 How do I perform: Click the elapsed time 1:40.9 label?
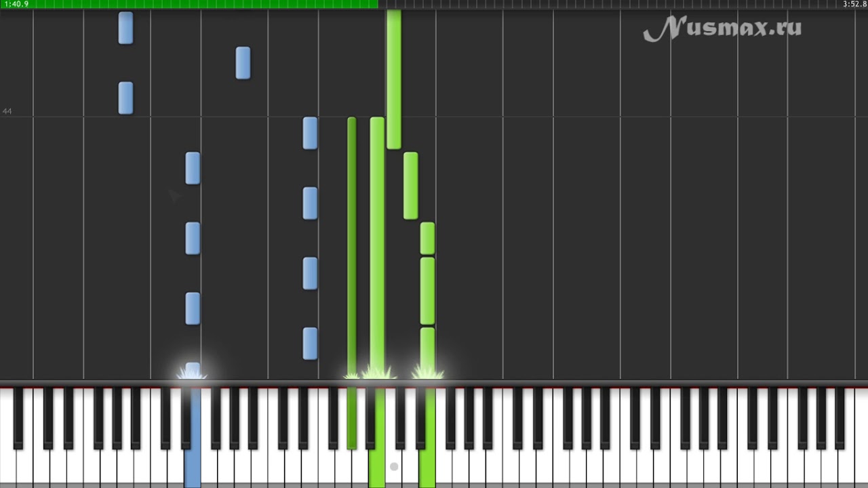[x=16, y=4]
